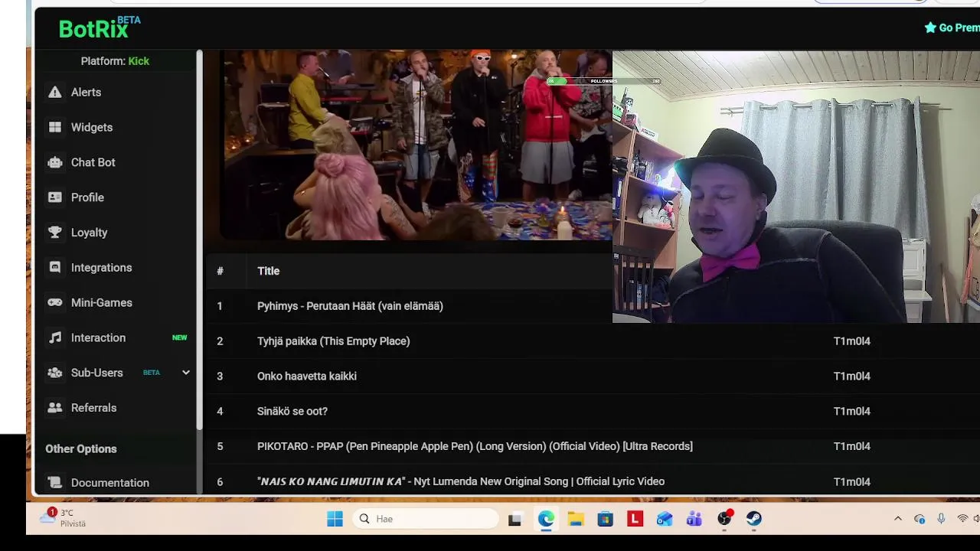
Task: Open the Windows Start menu
Action: 335,519
